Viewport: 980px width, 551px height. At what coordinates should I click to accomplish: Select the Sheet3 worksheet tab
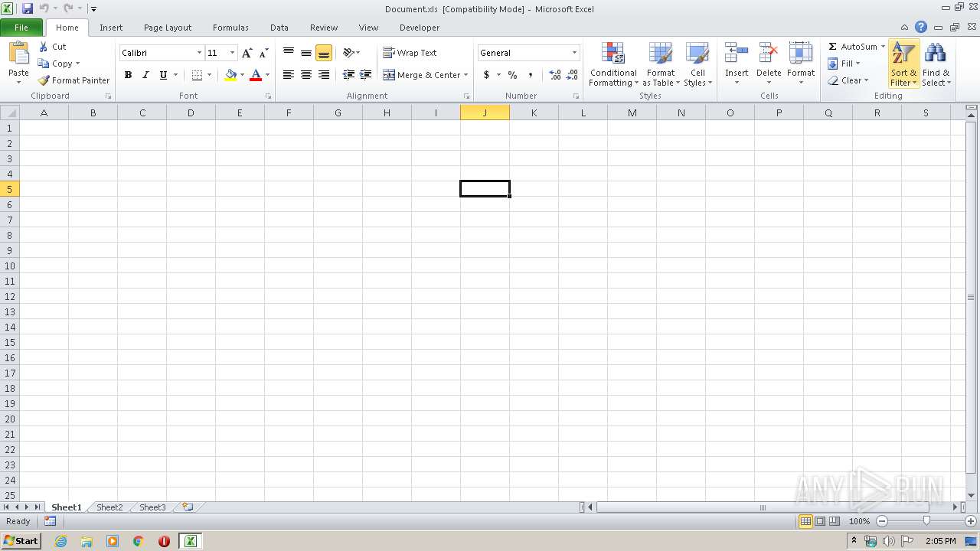152,507
